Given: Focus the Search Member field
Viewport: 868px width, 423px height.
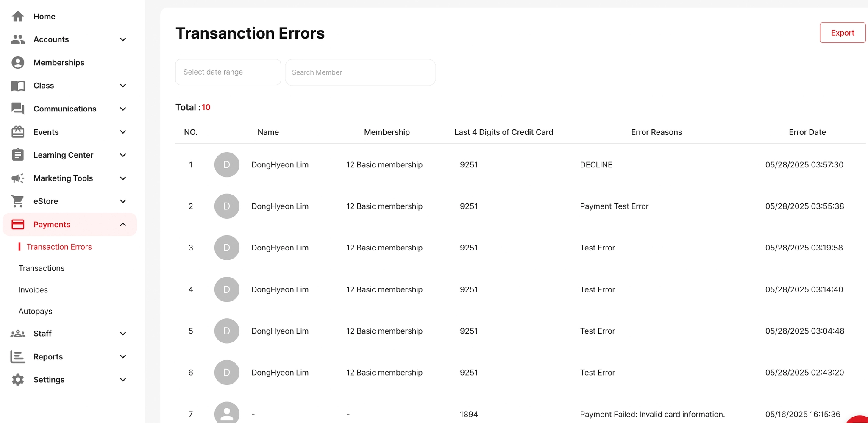Looking at the screenshot, I should click(x=360, y=72).
